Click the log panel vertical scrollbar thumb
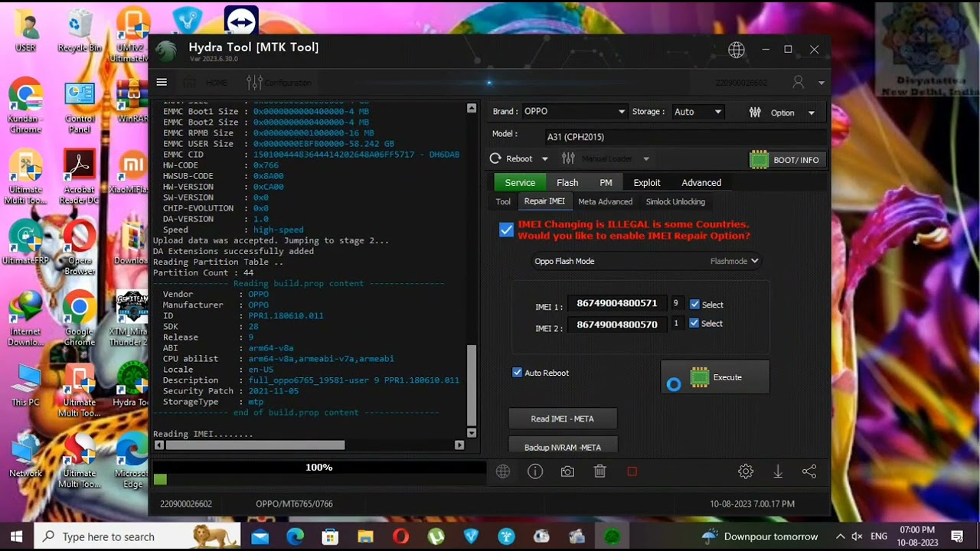 (472, 384)
